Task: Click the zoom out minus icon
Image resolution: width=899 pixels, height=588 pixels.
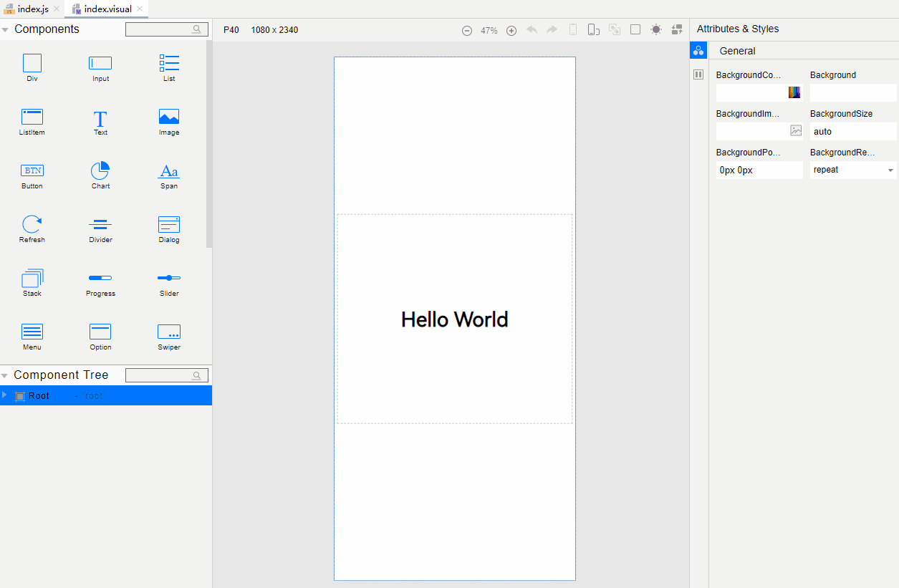Action: [x=467, y=30]
